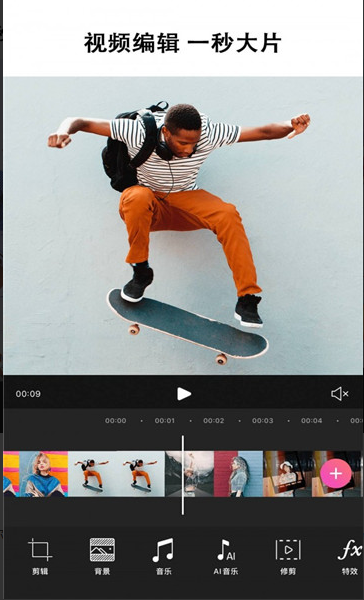Viewport: 364px width, 600px height.
Task: Select the 背景 background tool
Action: [x=102, y=556]
